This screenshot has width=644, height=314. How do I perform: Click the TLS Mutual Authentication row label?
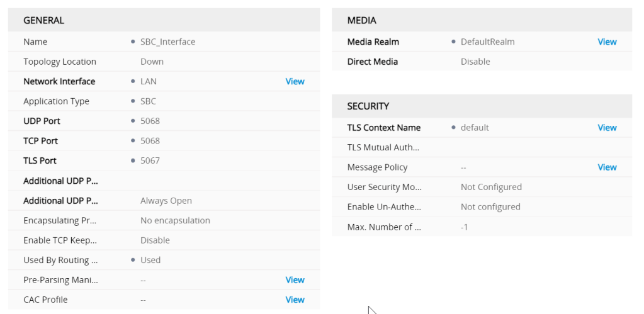click(x=383, y=147)
